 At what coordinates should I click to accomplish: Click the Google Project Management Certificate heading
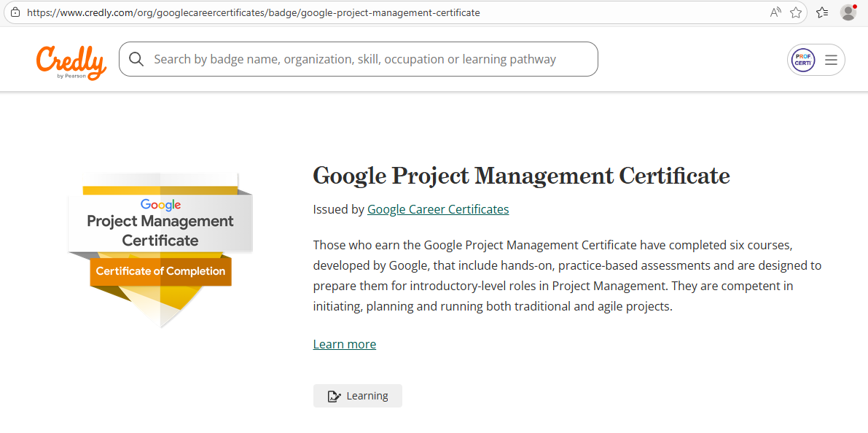521,176
